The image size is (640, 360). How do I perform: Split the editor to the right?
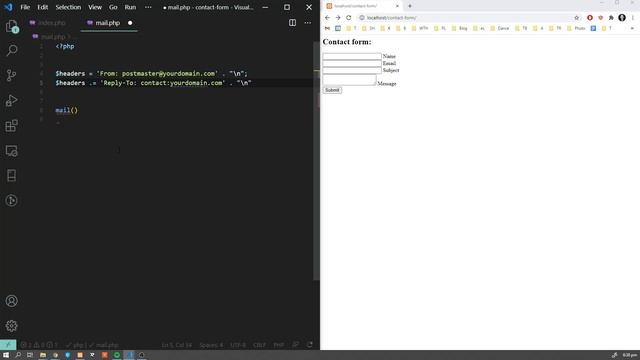click(x=292, y=23)
